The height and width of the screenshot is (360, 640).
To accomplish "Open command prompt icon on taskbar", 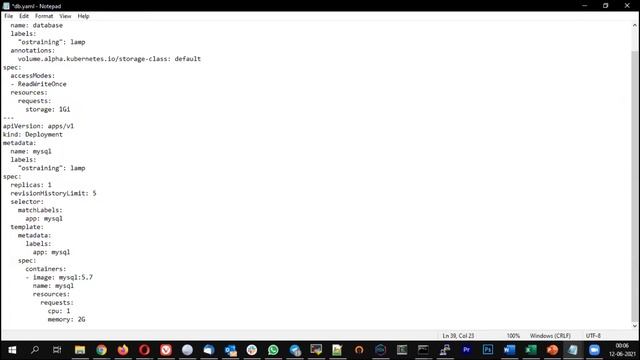I will tap(423, 350).
